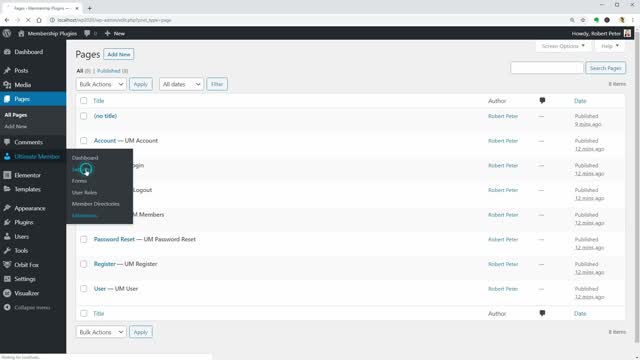The image size is (640, 360).
Task: Sort pages by Date column header
Action: [x=580, y=101]
